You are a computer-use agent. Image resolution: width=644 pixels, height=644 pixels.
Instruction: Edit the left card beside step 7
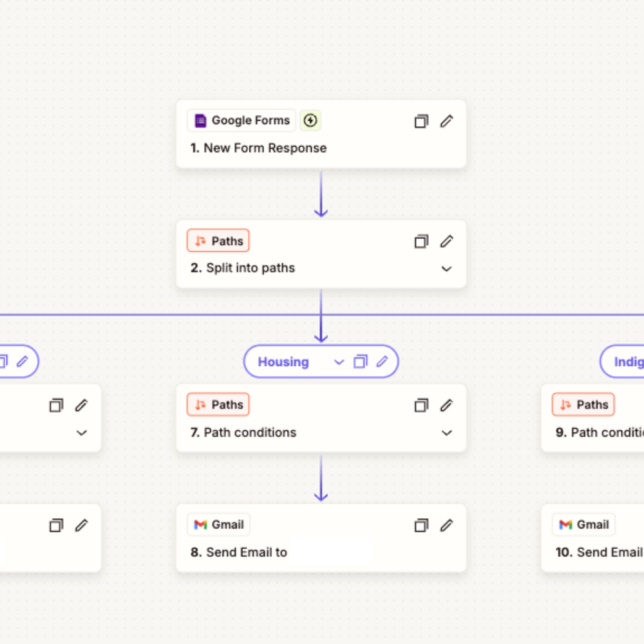[81, 405]
